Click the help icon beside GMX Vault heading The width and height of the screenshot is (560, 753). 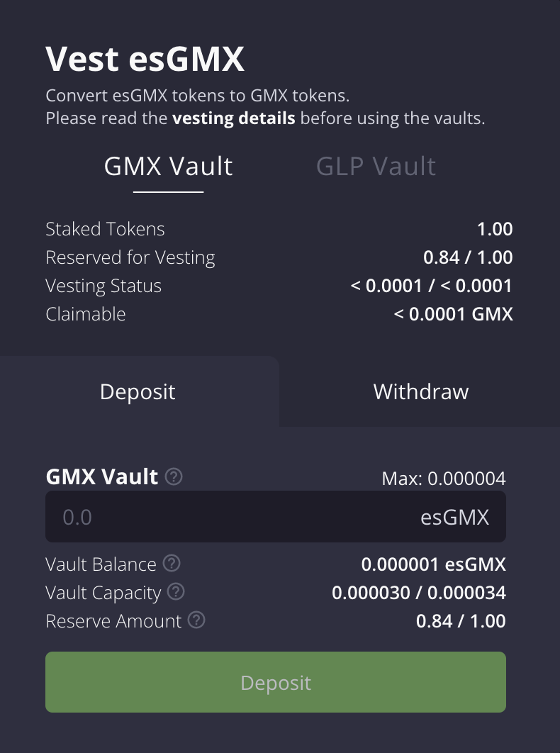(174, 477)
